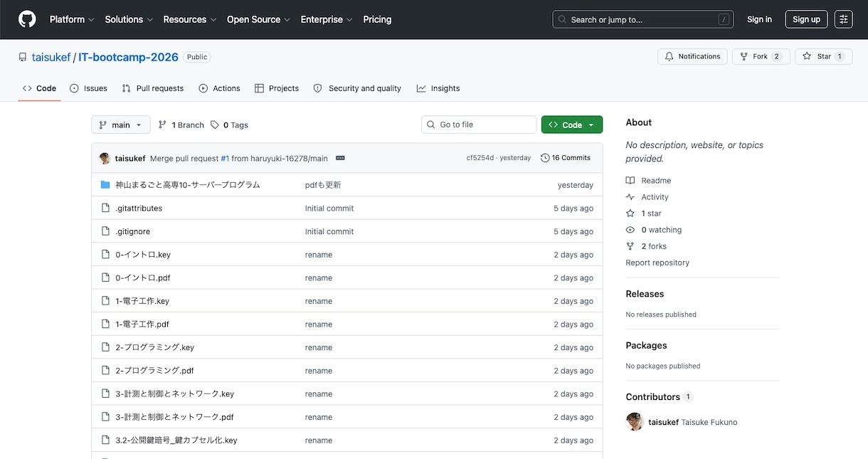
Task: Expand the Platform menu
Action: (72, 19)
